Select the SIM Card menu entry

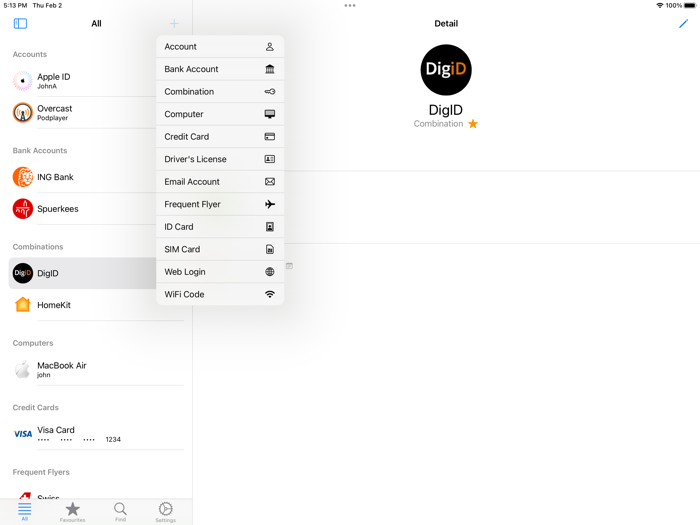[220, 249]
